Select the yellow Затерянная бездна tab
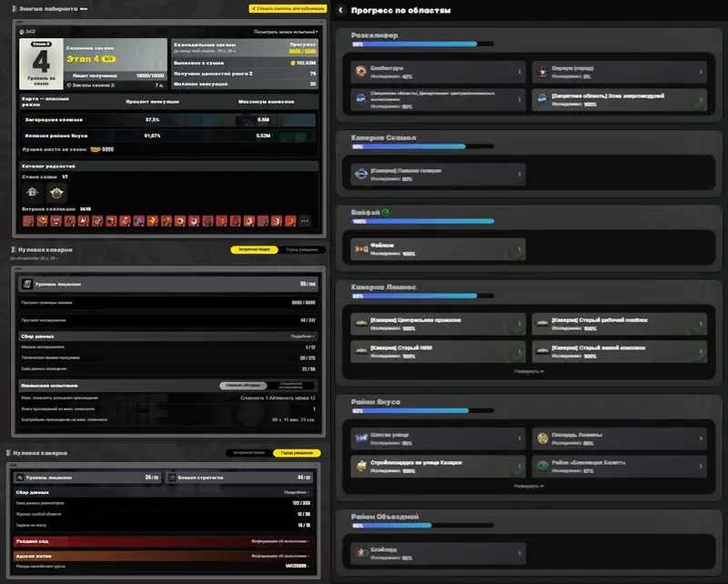Image resolution: width=728 pixels, height=584 pixels. tap(254, 250)
